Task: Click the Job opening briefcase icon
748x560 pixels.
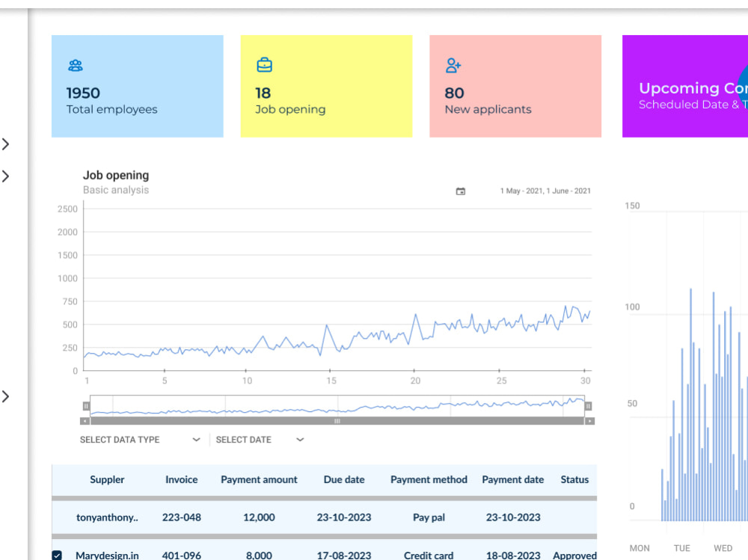Action: pos(264,65)
